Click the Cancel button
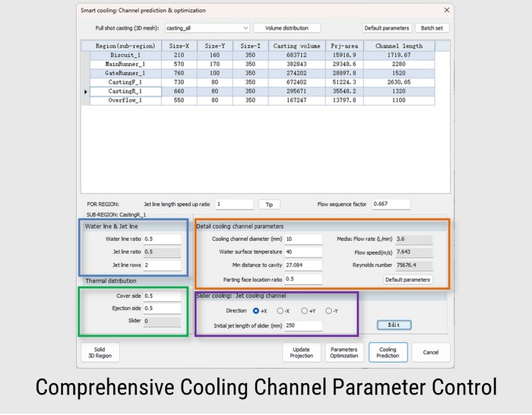 point(431,353)
